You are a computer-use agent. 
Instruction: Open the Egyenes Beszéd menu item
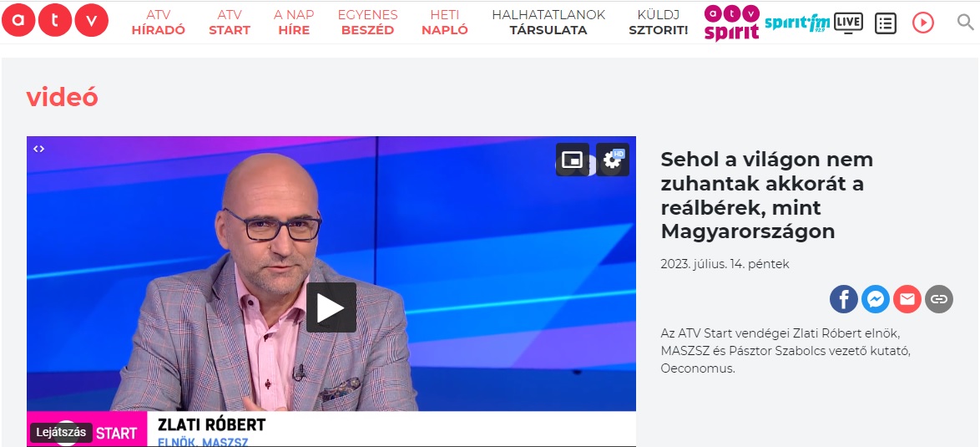tap(367, 23)
